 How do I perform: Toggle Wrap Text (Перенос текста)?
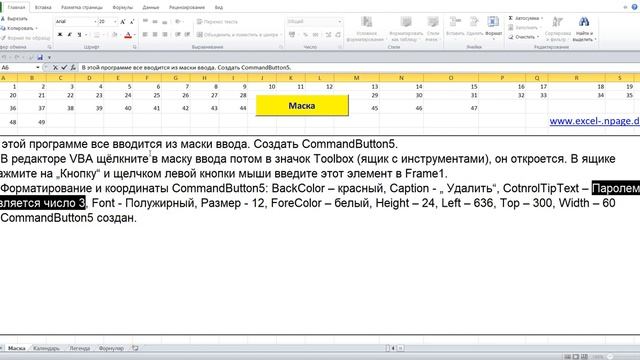click(217, 22)
